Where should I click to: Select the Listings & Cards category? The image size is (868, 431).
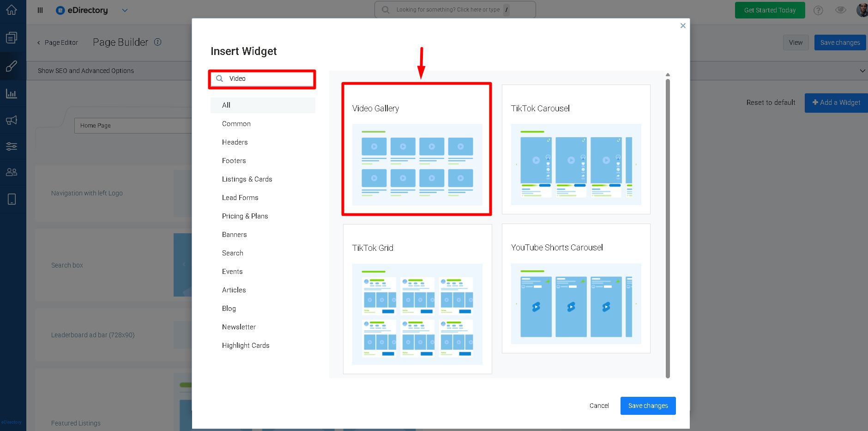pyautogui.click(x=263, y=179)
